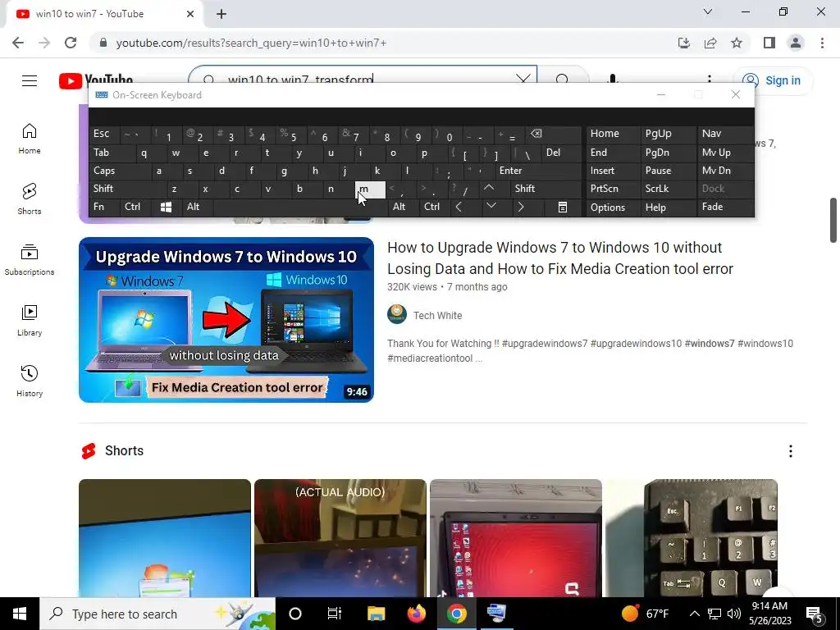Click the up arrow key on keyboard
This screenshot has height=630, width=840.
tap(489, 188)
